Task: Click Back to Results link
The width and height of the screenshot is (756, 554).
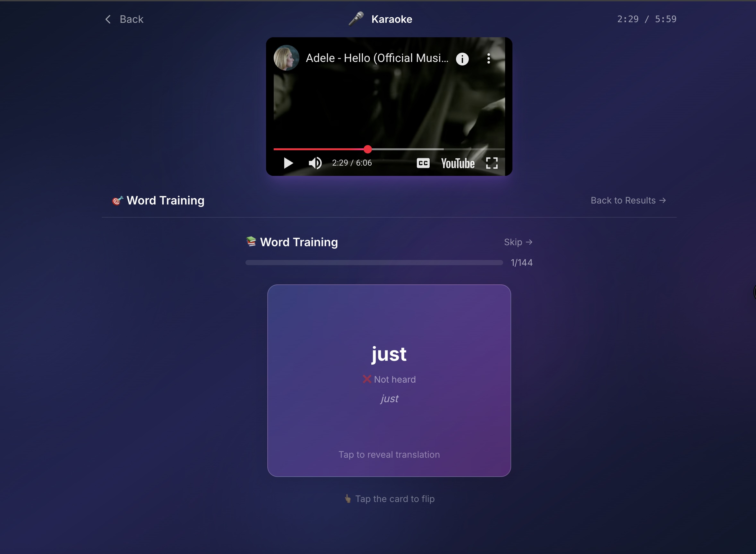Action: coord(628,201)
